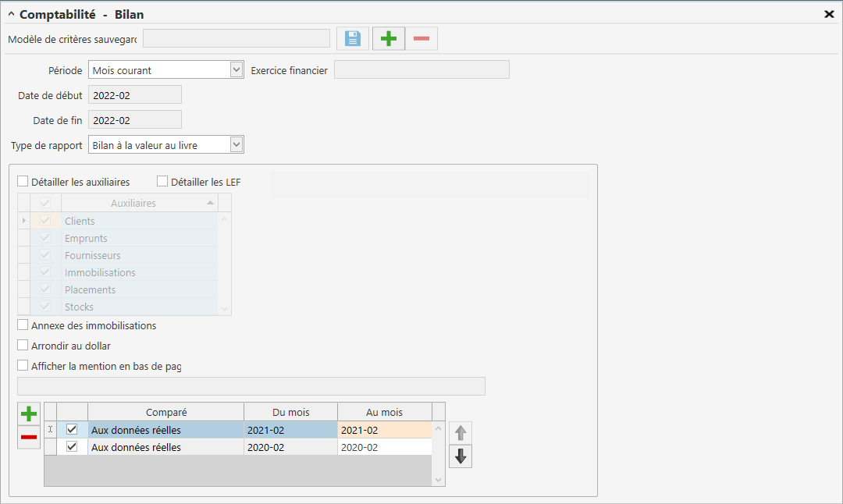Select first Aux données réelles row cell
The image size is (843, 504).
click(165, 430)
